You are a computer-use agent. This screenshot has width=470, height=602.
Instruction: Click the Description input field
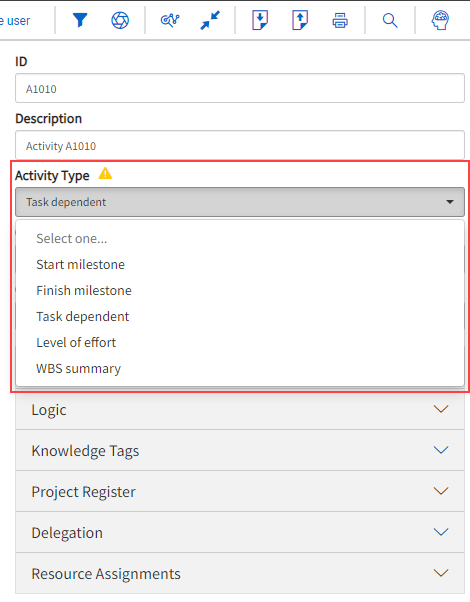click(240, 146)
